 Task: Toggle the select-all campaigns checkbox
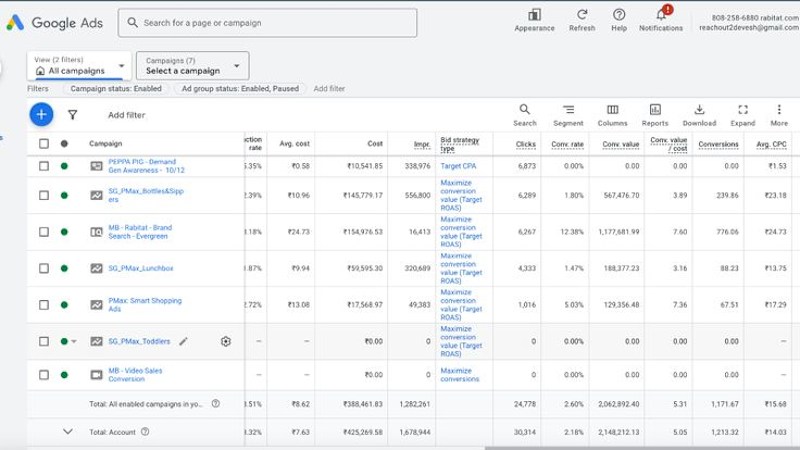click(x=44, y=143)
